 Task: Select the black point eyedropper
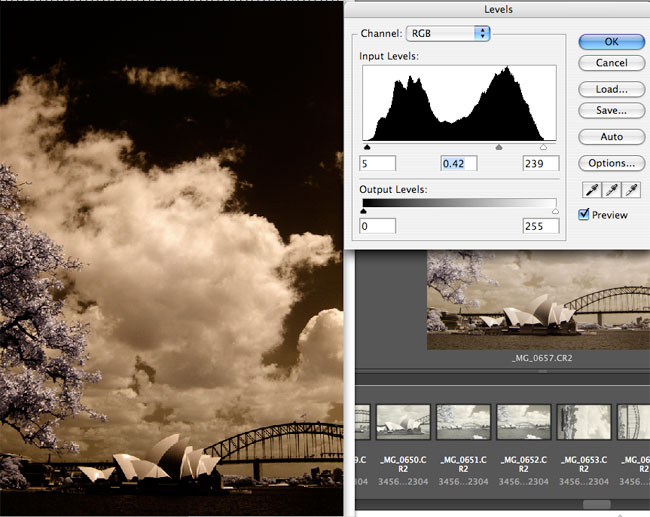590,189
